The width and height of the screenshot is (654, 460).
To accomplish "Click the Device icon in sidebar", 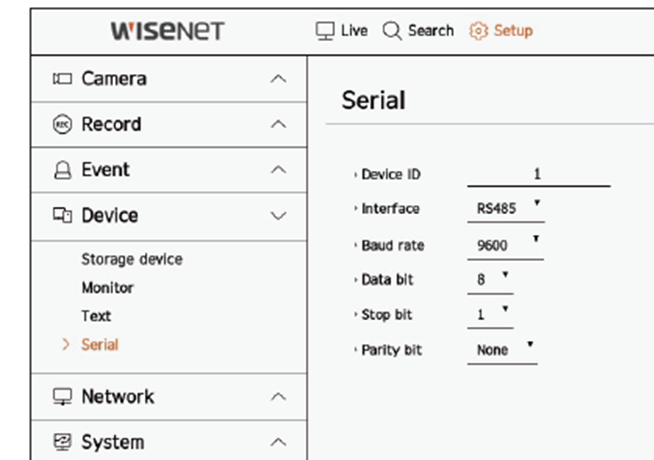I will pos(62,215).
